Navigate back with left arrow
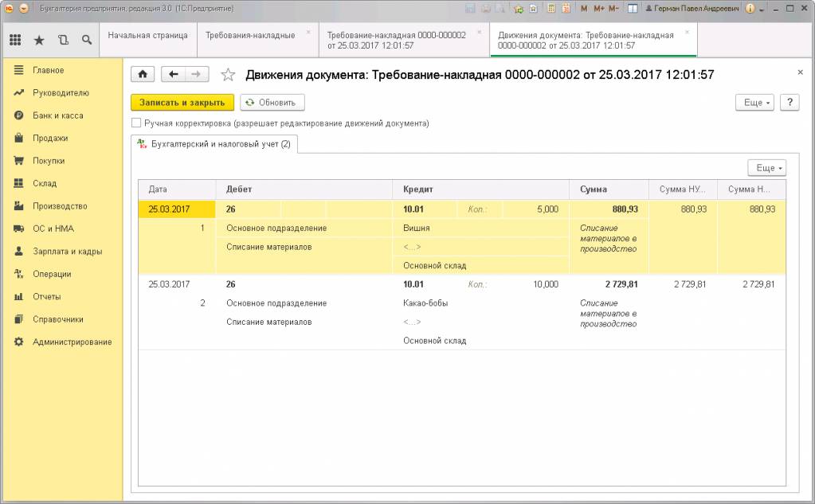Image resolution: width=815 pixels, height=504 pixels. pyautogui.click(x=174, y=74)
